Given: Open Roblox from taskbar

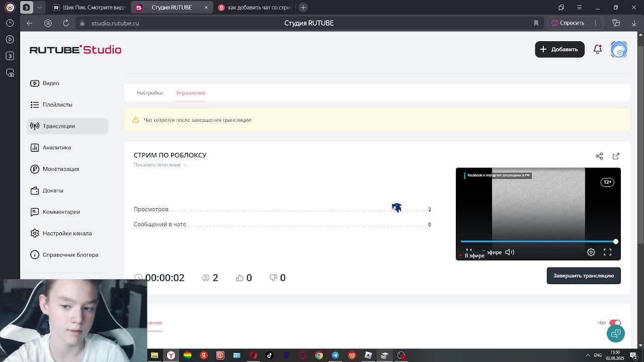Looking at the screenshot, I should coord(368,355).
